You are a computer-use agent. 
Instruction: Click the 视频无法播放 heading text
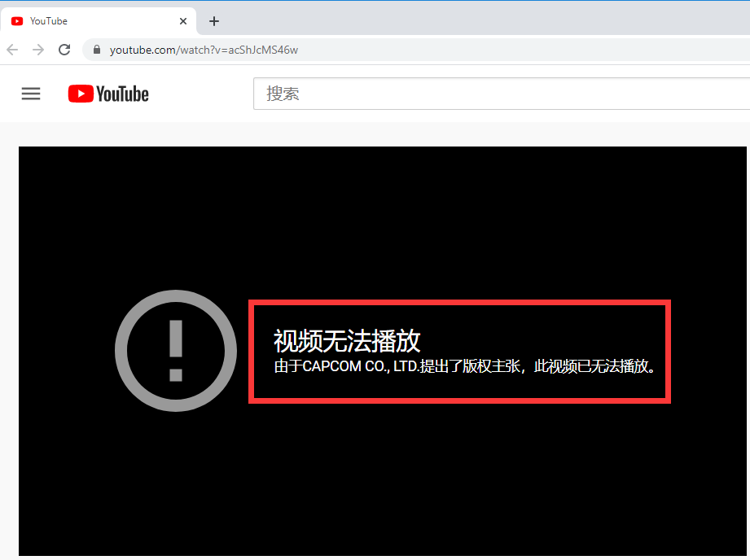(x=347, y=341)
